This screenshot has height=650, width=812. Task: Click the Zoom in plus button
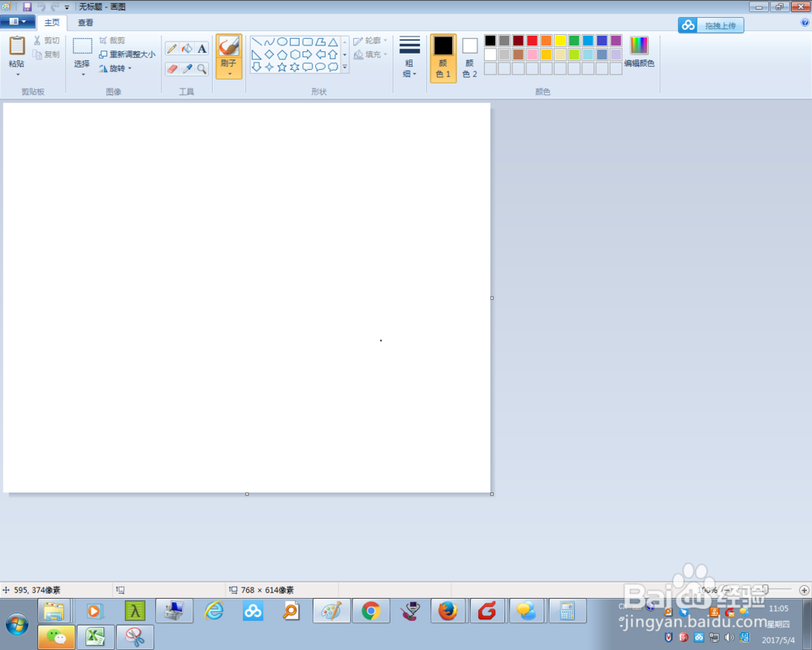804,590
